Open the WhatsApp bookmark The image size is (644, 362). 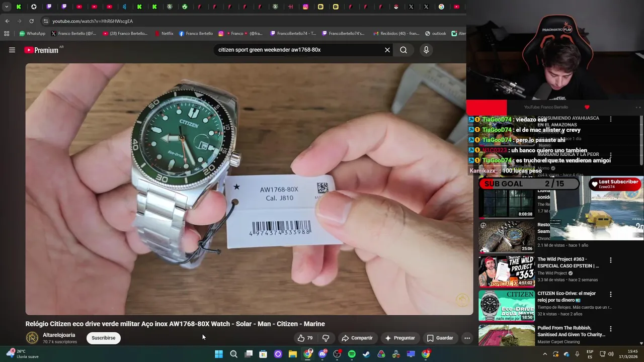coord(32,34)
